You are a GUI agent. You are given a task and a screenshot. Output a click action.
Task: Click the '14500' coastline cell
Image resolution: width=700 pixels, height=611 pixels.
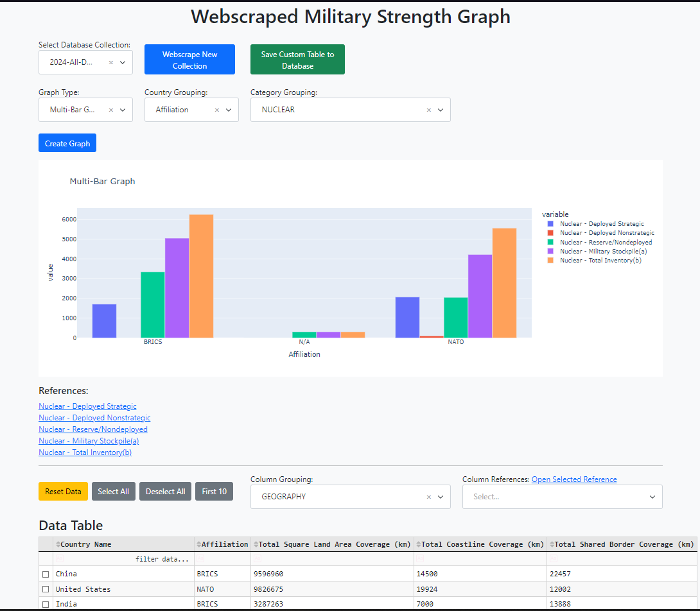pos(480,574)
